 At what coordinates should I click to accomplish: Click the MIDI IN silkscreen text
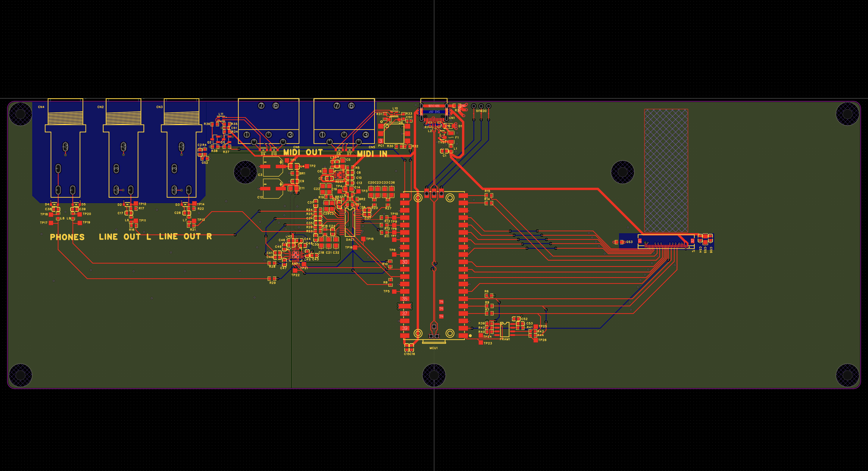372,154
